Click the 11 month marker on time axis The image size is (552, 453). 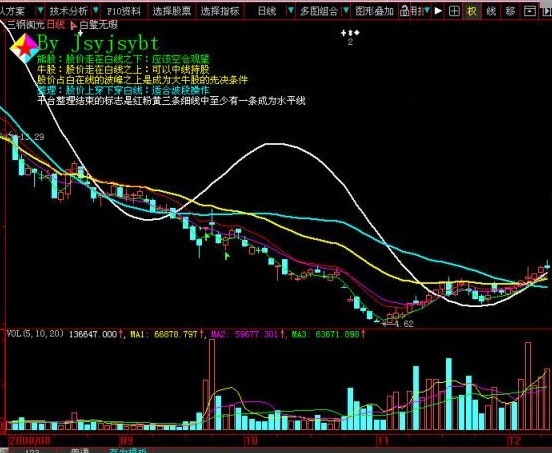click(x=382, y=440)
